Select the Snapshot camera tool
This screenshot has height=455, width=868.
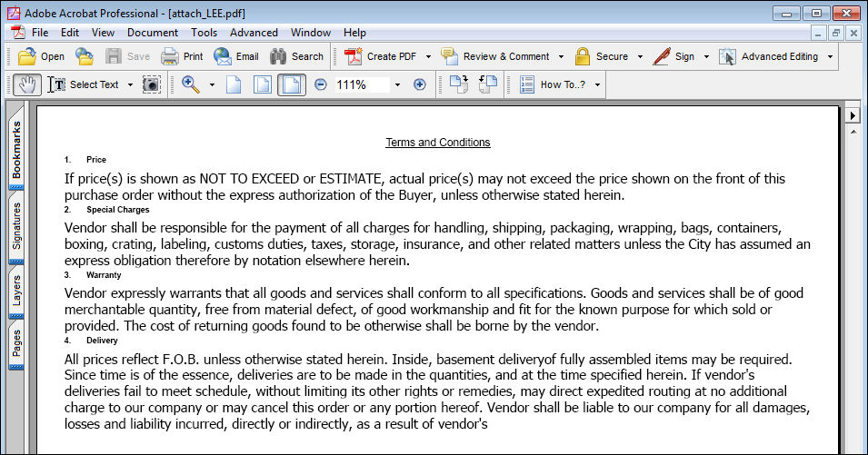[152, 84]
